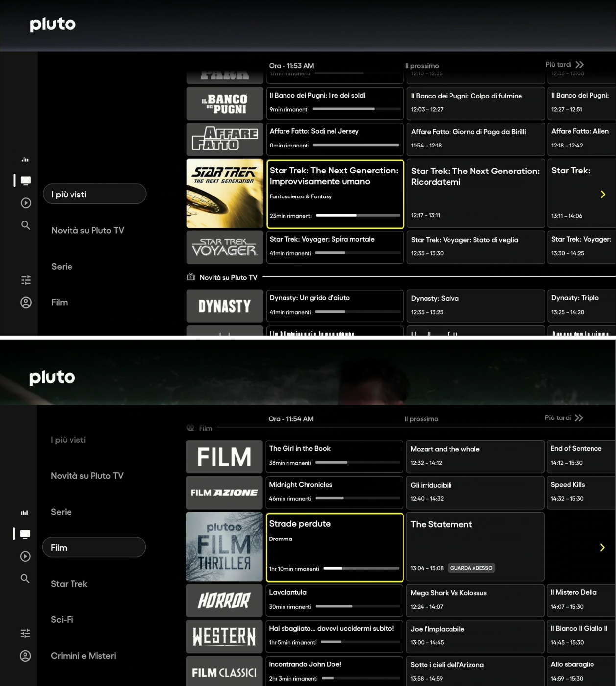Select highlighted I più visti category
This screenshot has height=686, width=616.
pyautogui.click(x=95, y=194)
